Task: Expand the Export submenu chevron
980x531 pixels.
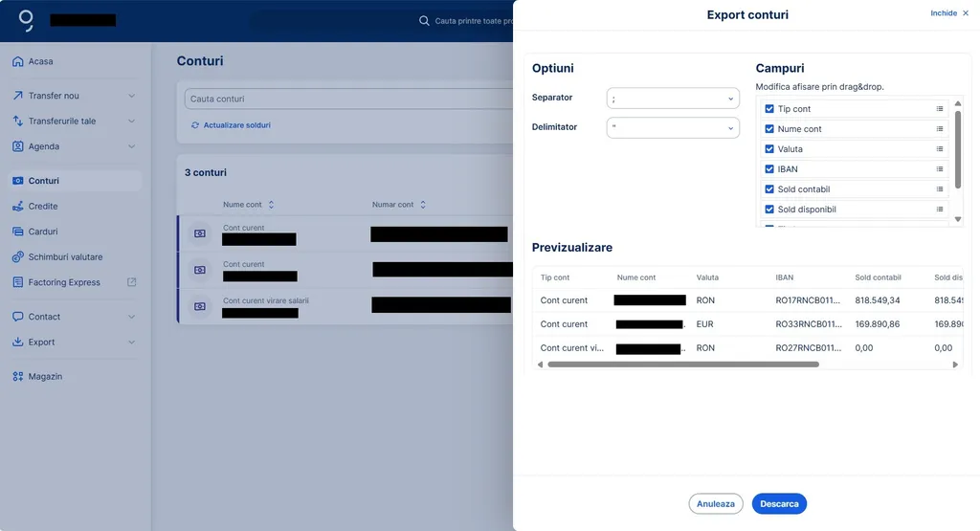Action: 132,342
